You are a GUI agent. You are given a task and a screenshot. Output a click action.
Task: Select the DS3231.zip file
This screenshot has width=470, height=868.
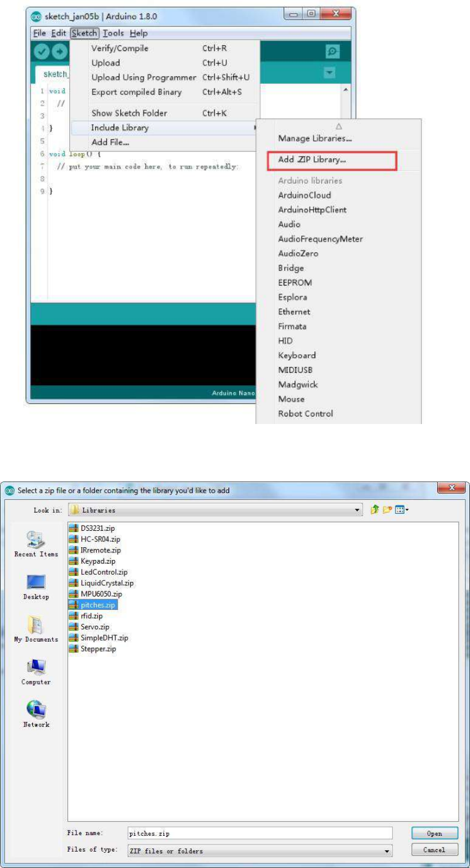click(x=93, y=528)
